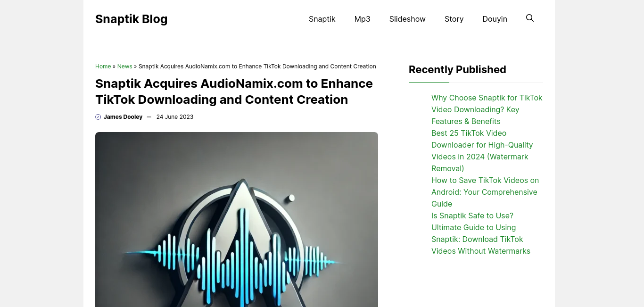Open 'How to Save TikTok Videos on Android'
Screen dimensions: 644x307
[x=485, y=192]
